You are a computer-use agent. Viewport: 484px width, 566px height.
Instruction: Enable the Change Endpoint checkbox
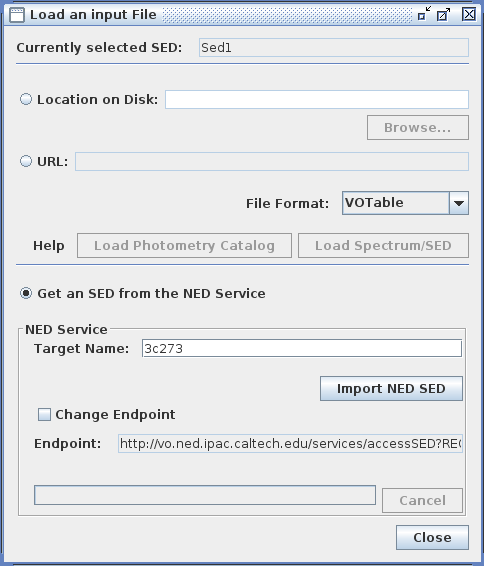pos(44,414)
